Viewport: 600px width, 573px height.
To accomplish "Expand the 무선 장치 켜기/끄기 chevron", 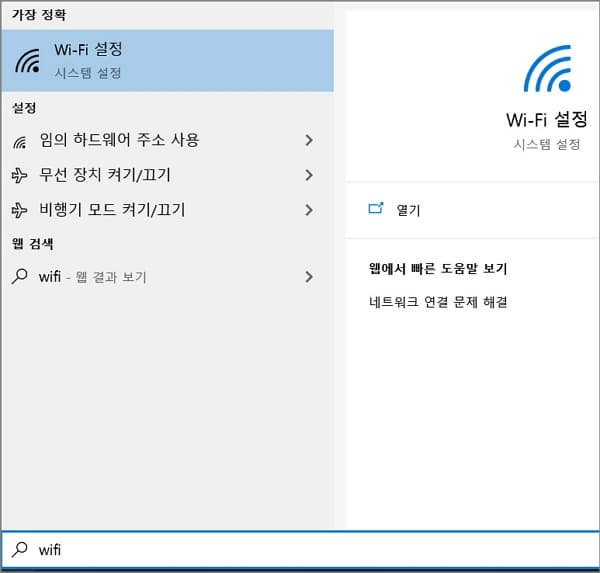I will [x=309, y=175].
